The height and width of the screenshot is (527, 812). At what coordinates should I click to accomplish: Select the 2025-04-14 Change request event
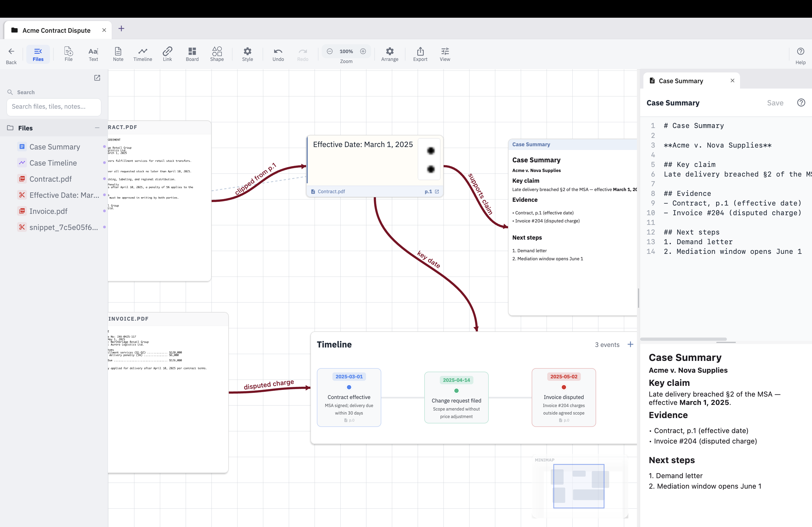pos(456,397)
